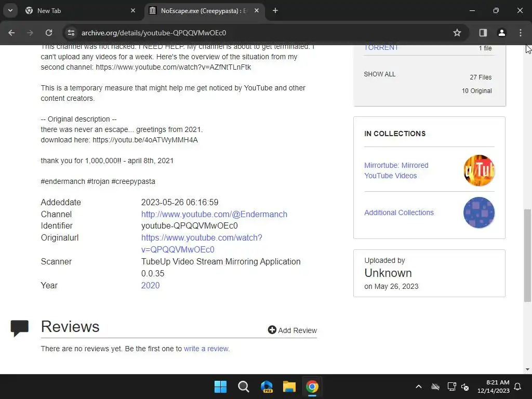The width and height of the screenshot is (532, 399).
Task: Open Windows Start menu
Action: coord(220,387)
